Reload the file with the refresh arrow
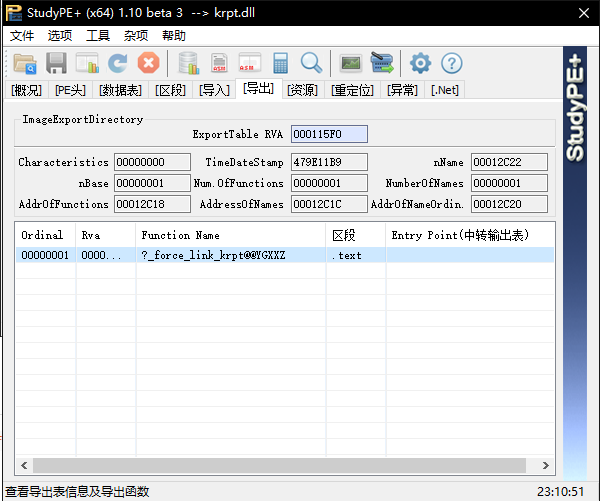 pyautogui.click(x=117, y=63)
